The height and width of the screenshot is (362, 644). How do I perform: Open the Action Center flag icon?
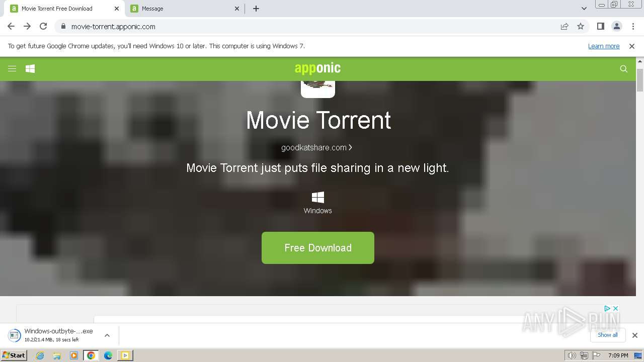(x=596, y=355)
